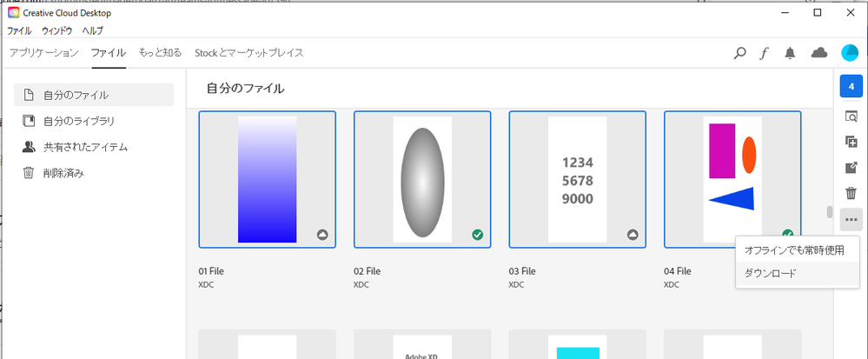Click the cloud status badge on 01 File

pyautogui.click(x=322, y=235)
